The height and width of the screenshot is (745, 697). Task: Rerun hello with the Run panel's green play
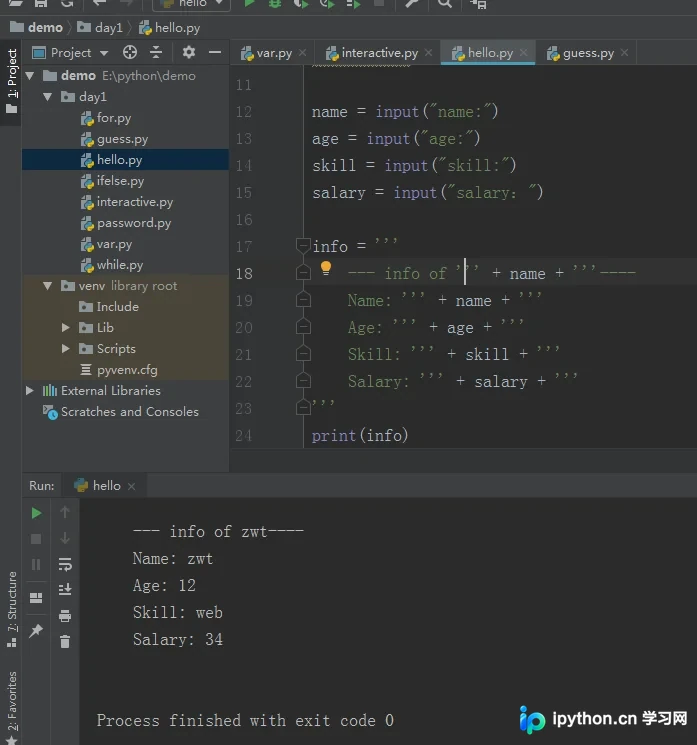[x=36, y=513]
